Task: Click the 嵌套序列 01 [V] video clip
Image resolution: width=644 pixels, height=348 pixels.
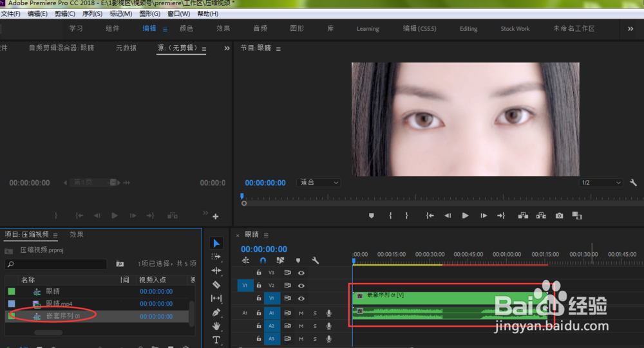Action: (450, 298)
